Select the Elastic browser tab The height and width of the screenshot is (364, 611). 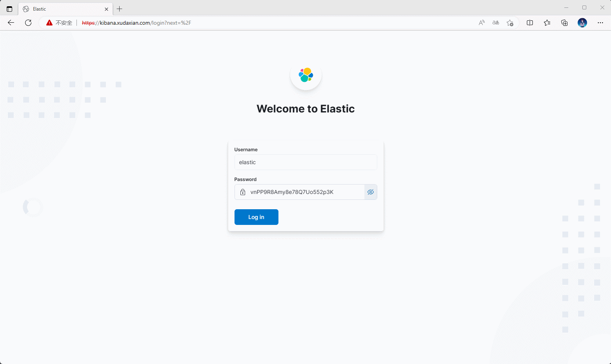point(65,9)
